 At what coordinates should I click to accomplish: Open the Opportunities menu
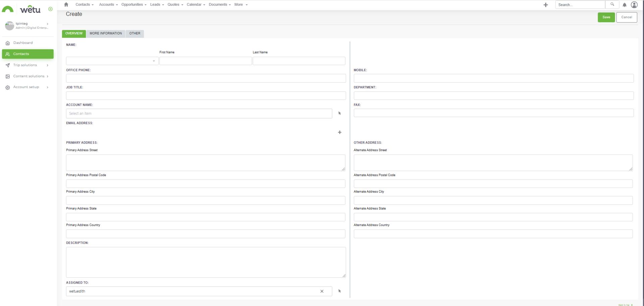[133, 5]
